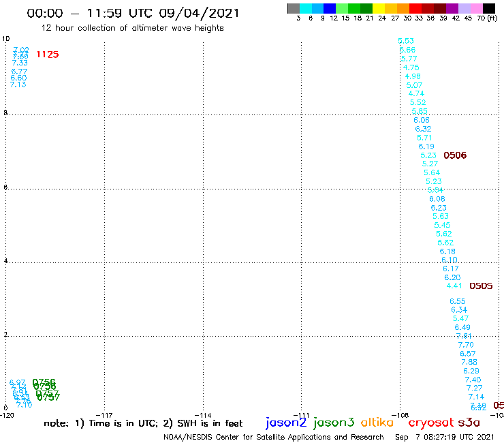This screenshot has height=443, width=504.
Task: Click the 5.07 wave height reading
Action: point(414,85)
